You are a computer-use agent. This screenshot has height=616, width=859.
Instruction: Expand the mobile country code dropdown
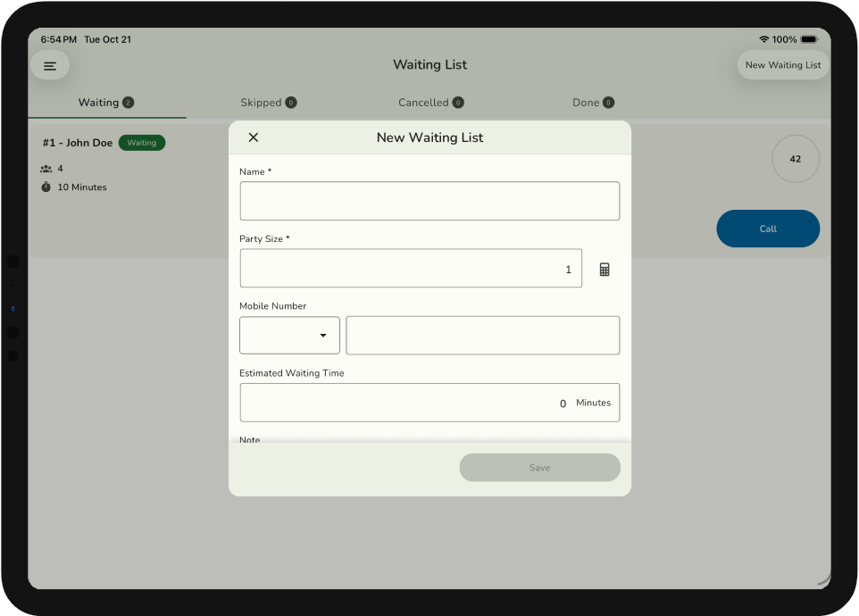pyautogui.click(x=289, y=336)
